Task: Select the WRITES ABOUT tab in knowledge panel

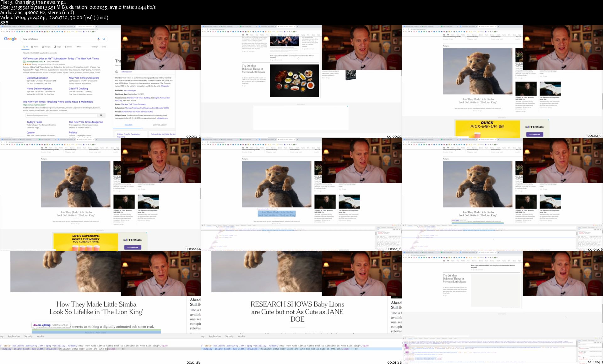Action: (x=160, y=125)
